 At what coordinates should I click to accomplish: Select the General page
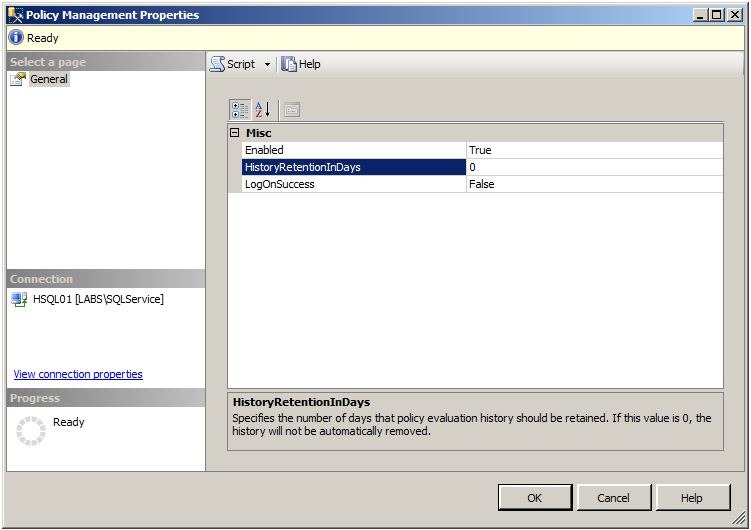[x=49, y=79]
